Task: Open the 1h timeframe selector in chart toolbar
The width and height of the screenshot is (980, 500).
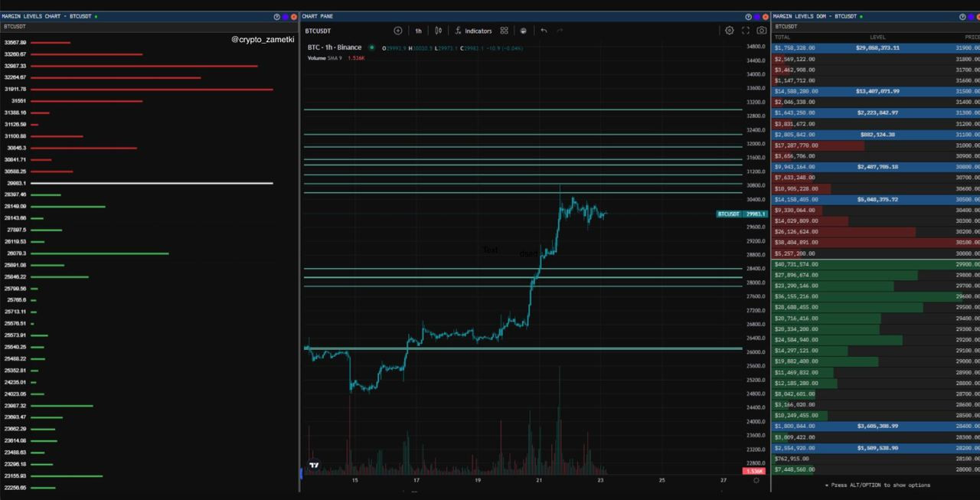Action: point(418,31)
